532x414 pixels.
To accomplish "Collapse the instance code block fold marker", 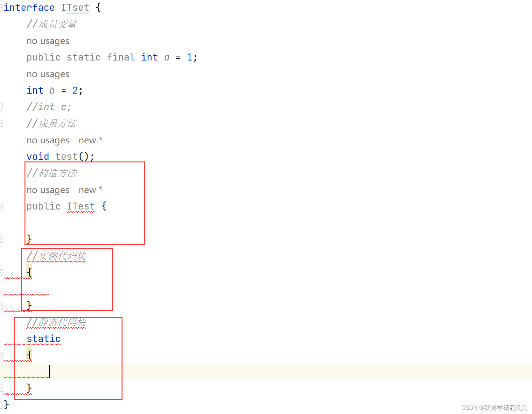I will (1, 272).
